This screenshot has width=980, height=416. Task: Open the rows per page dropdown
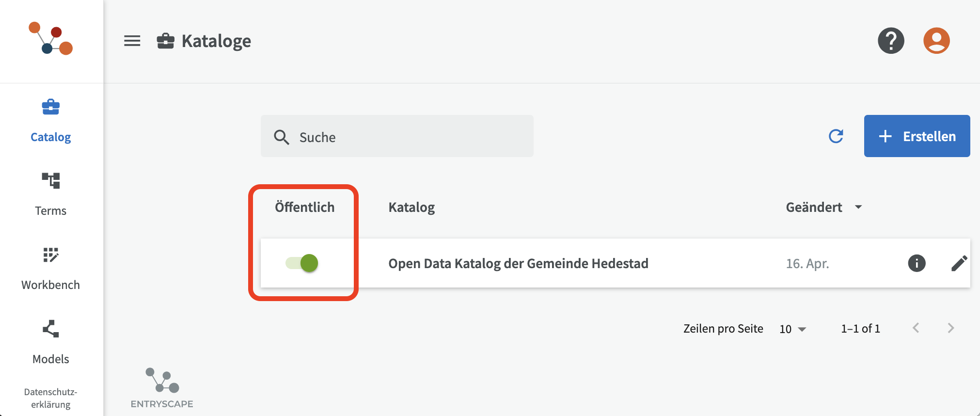[792, 329]
